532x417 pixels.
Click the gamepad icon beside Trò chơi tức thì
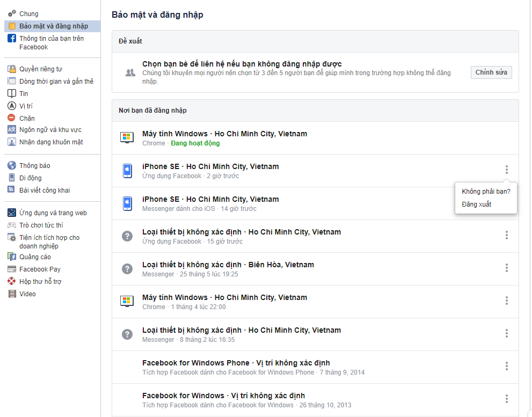(x=12, y=225)
